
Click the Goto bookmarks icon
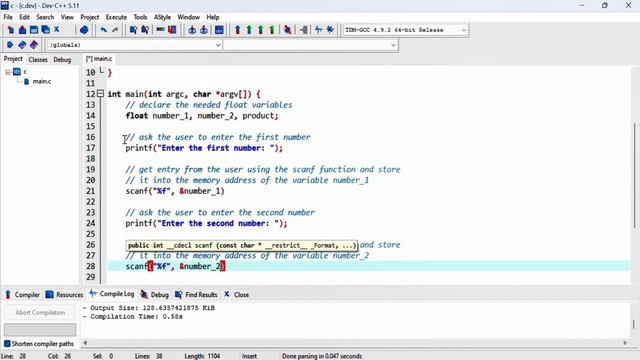34,45
